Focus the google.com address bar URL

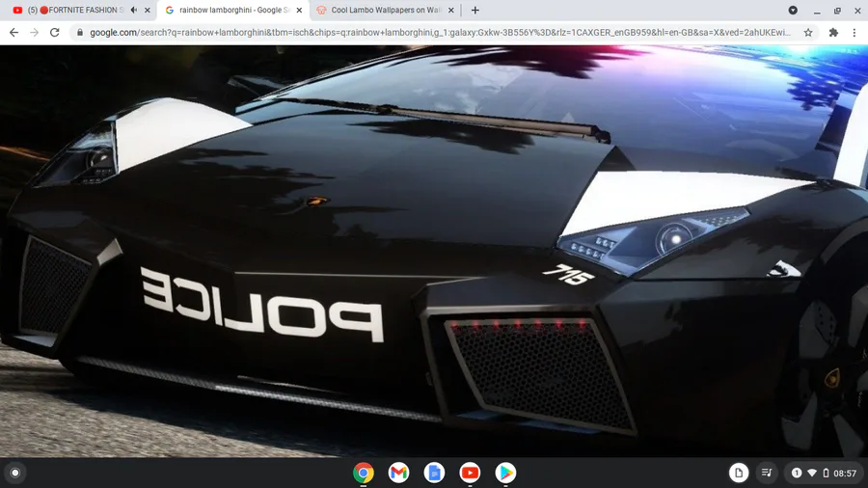tap(440, 33)
